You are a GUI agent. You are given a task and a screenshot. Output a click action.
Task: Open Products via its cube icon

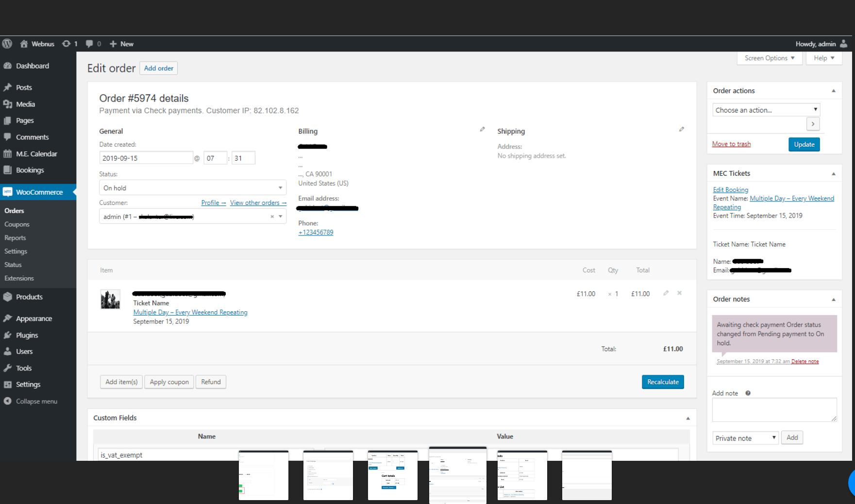coord(8,297)
